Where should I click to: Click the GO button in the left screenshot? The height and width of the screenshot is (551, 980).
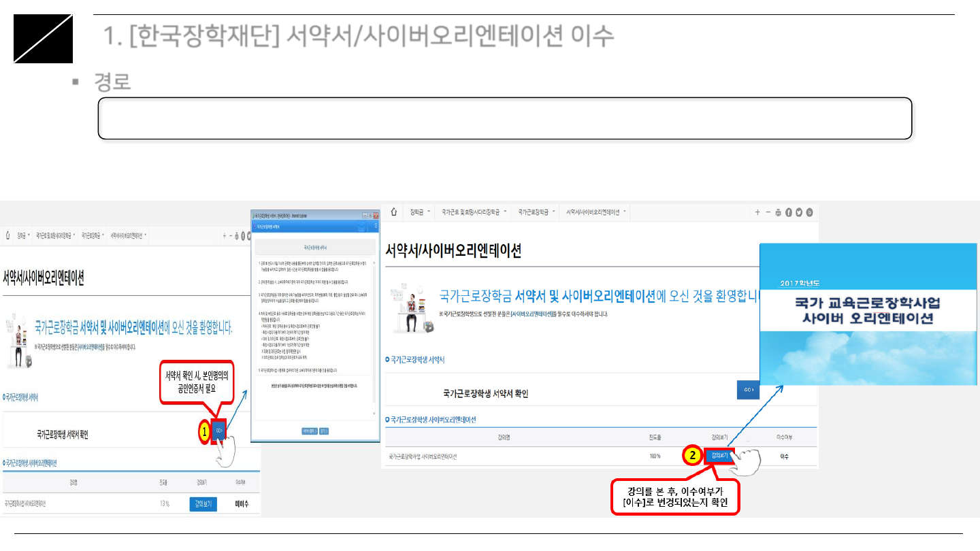(218, 431)
